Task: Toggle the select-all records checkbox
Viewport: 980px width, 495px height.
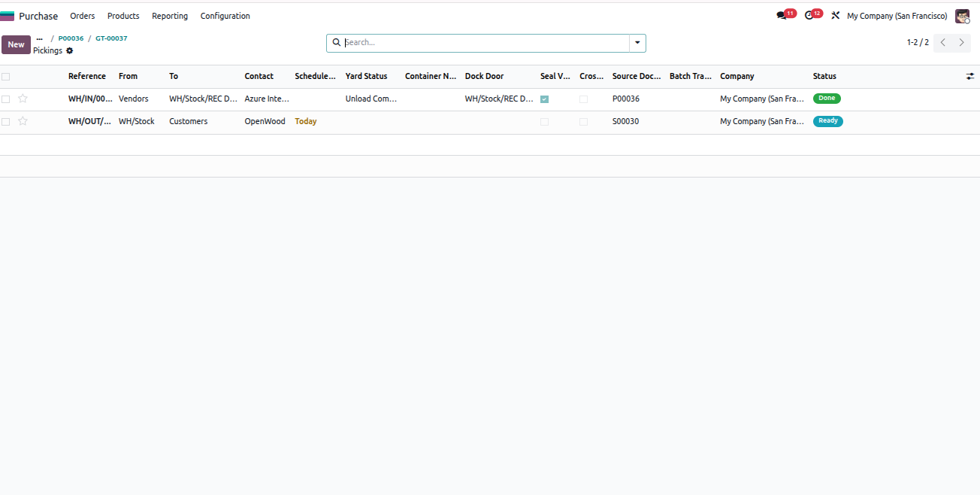Action: pos(6,77)
